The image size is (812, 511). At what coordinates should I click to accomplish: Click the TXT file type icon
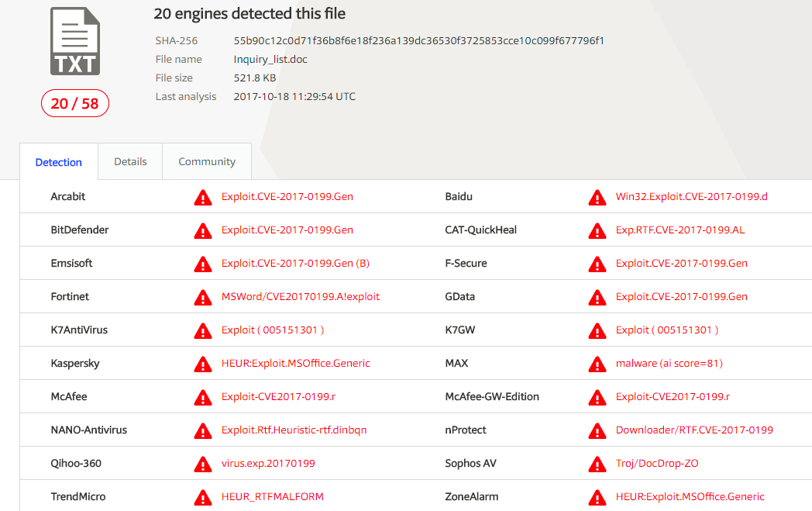[75, 41]
